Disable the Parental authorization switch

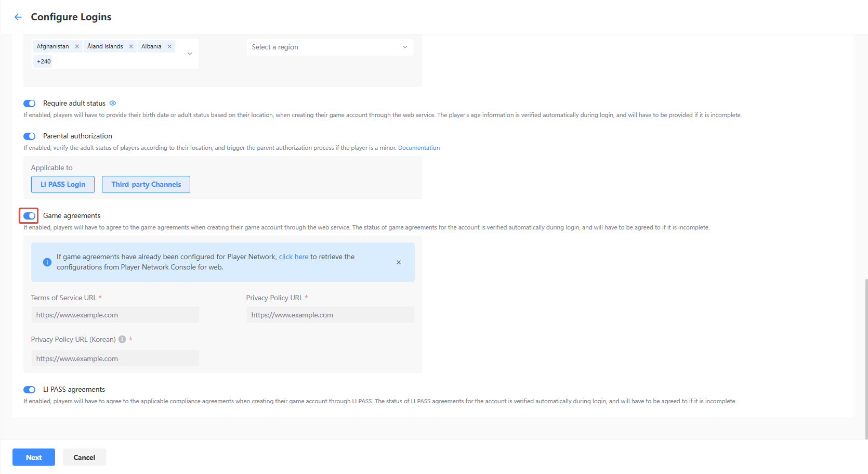point(30,136)
